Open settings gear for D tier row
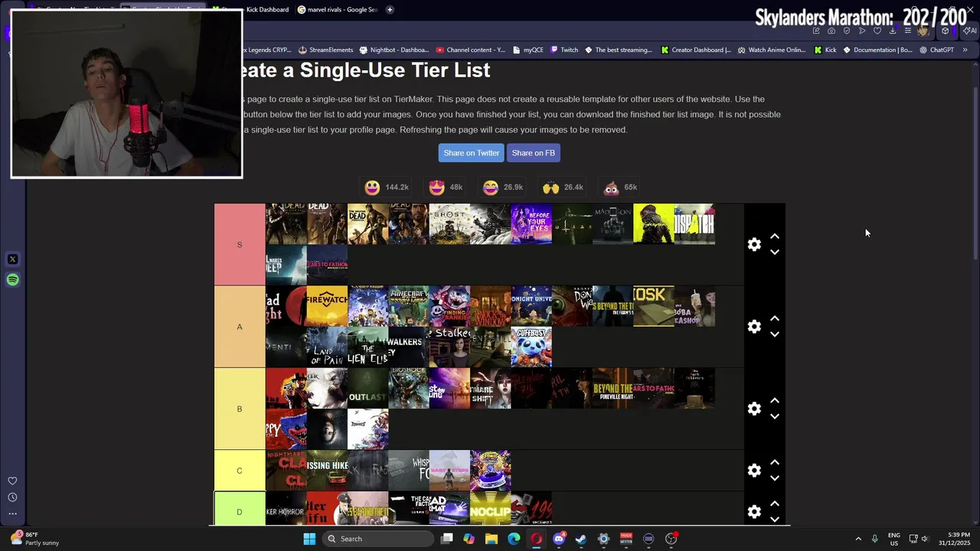980x551 pixels. 754,512
